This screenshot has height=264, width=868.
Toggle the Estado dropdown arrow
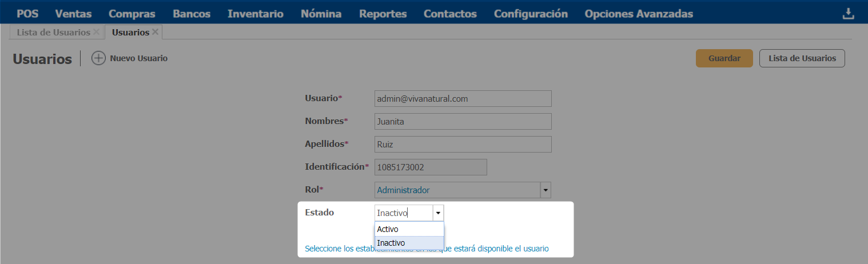coord(438,213)
